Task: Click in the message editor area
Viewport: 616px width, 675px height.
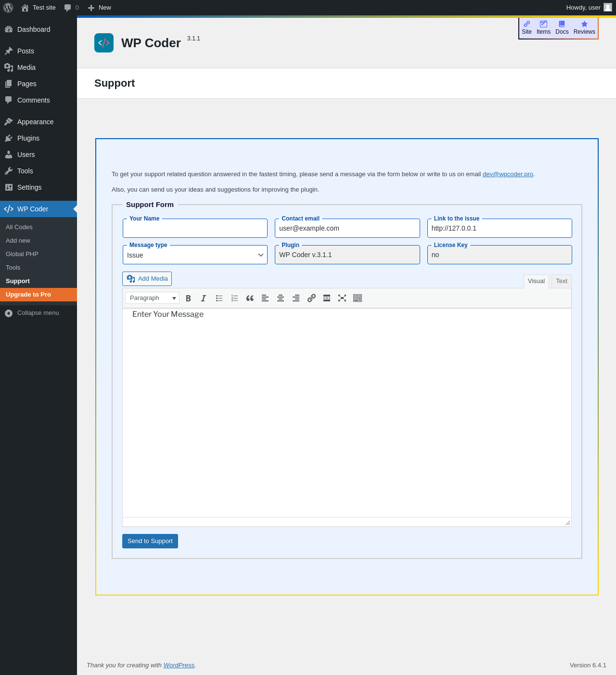Action: click(347, 413)
